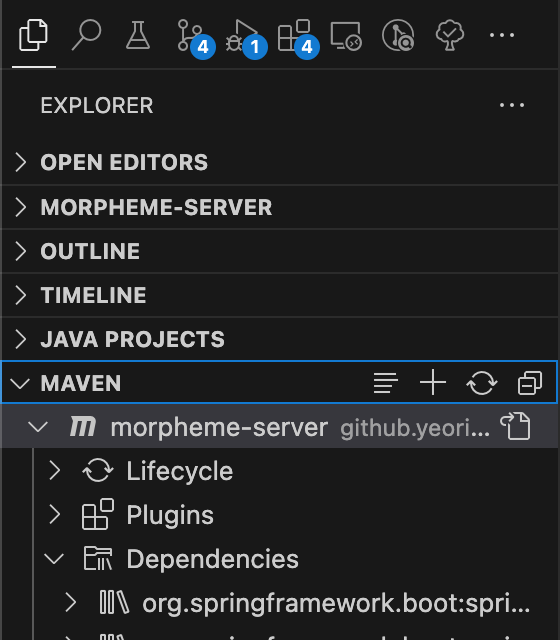Viewport: 560px width, 640px height.
Task: Select the Plugins tree label
Action: [x=170, y=515]
